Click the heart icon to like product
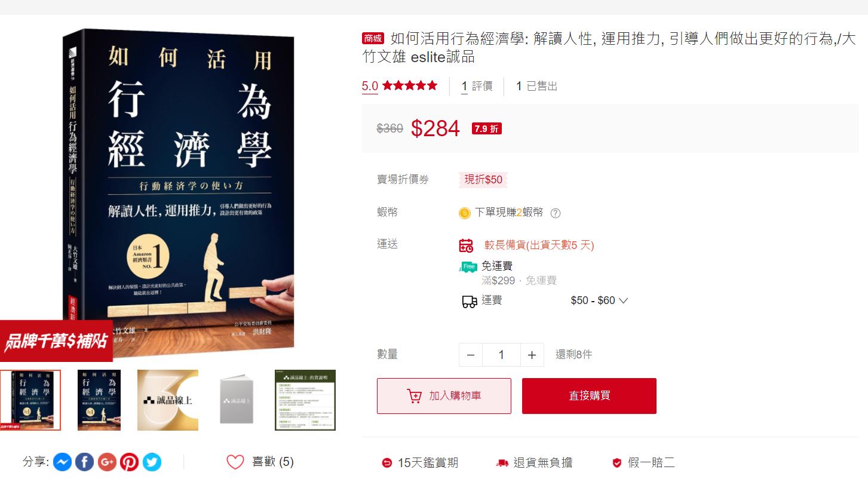The image size is (868, 485). [x=235, y=462]
